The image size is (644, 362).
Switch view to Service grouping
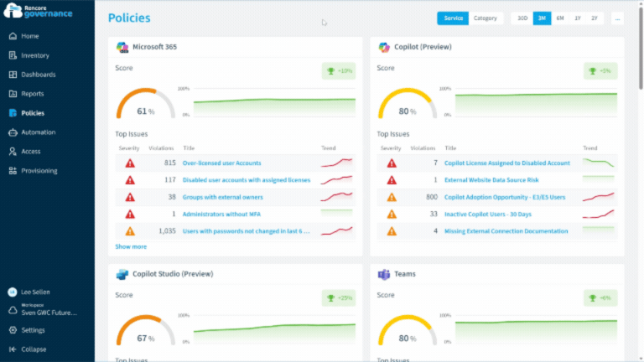[x=453, y=18]
